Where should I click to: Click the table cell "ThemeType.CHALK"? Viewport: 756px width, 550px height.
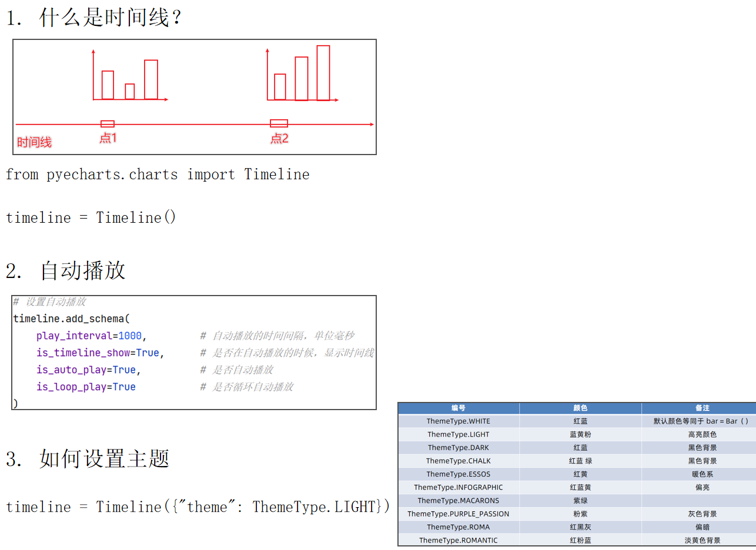coord(459,461)
